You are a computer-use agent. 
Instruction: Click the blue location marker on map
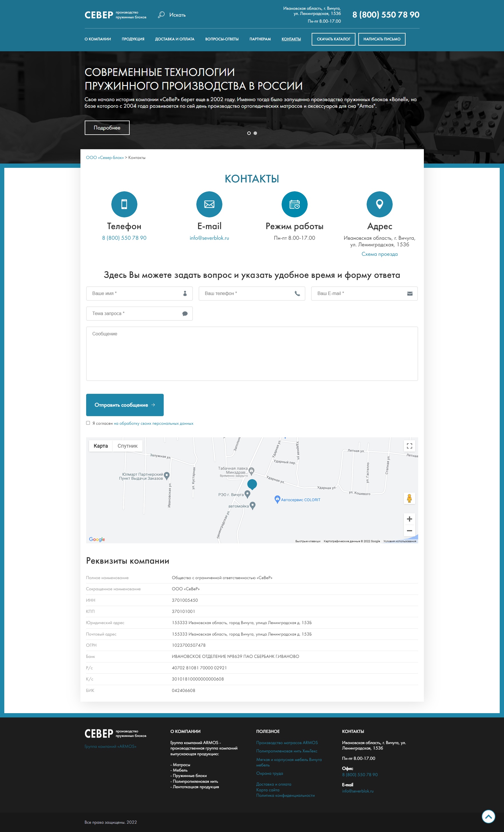click(252, 484)
